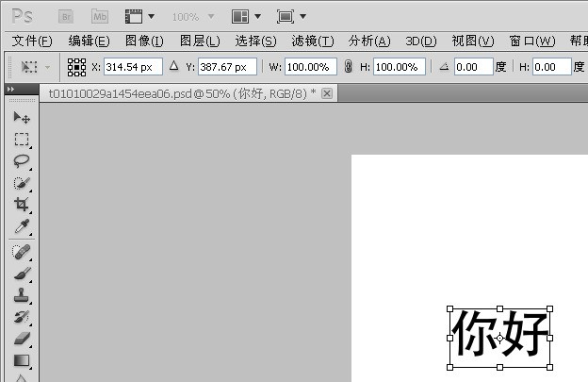Image resolution: width=588 pixels, height=382 pixels.
Task: Click the top-right transform handle of 你好
Action: coord(549,308)
